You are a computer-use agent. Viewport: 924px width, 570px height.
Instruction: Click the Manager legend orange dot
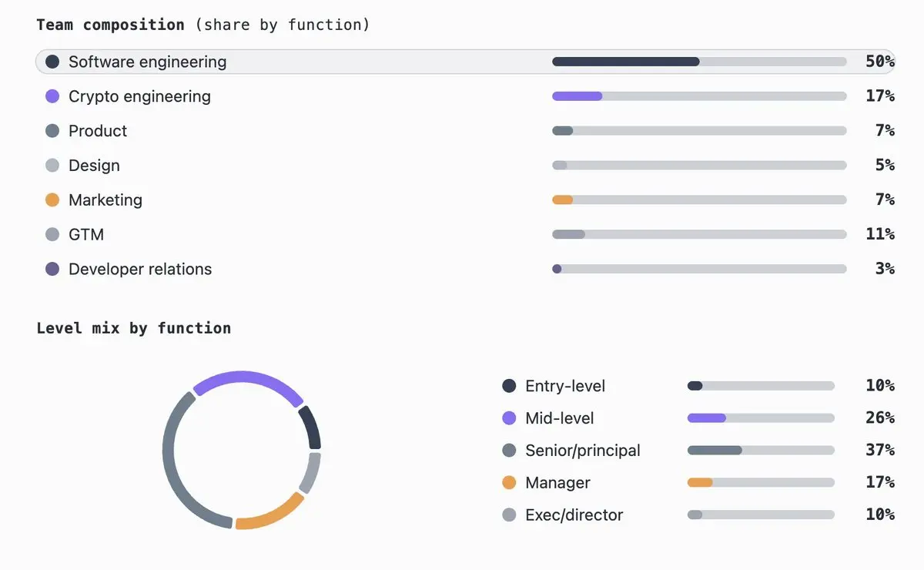pos(509,483)
